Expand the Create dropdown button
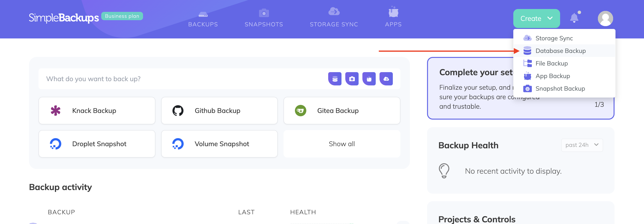The height and width of the screenshot is (224, 644). [536, 19]
